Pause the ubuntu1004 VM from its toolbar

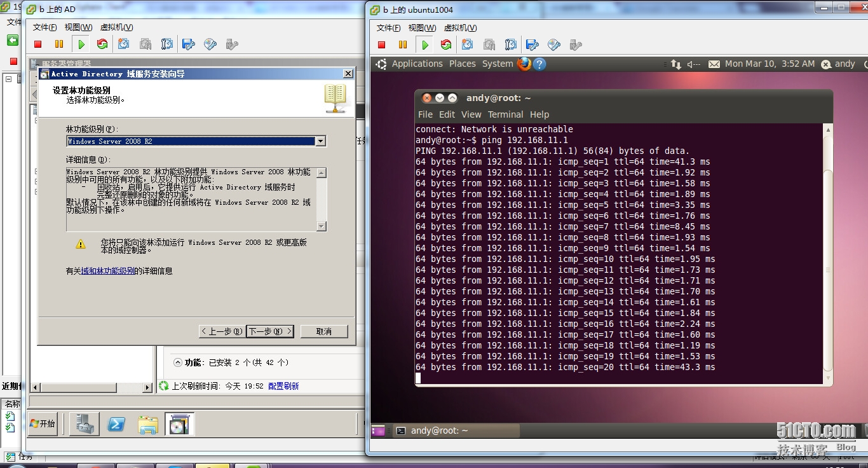(x=403, y=45)
